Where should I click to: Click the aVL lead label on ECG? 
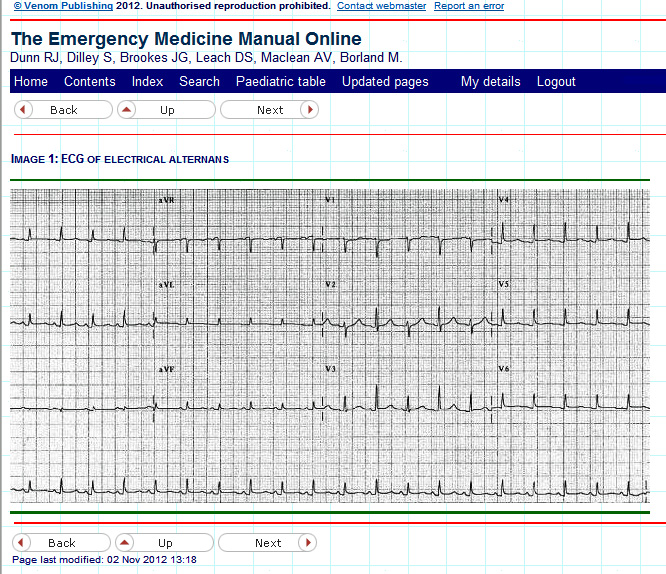(166, 285)
